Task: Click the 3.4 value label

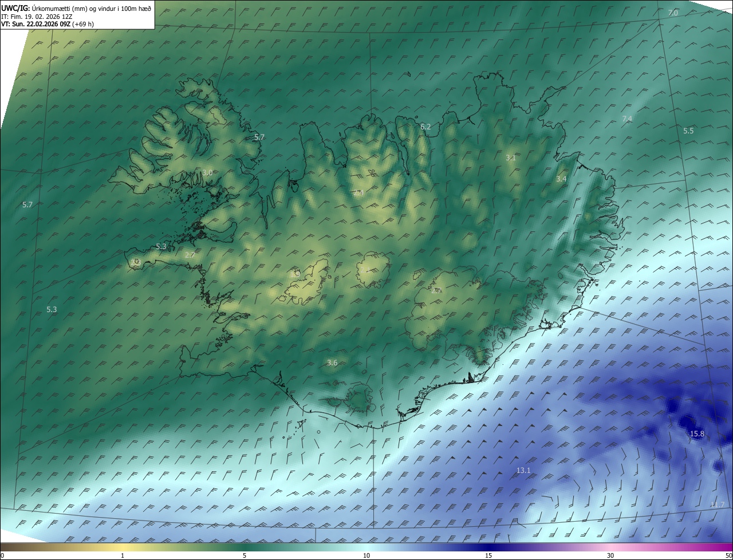Action: [x=561, y=179]
